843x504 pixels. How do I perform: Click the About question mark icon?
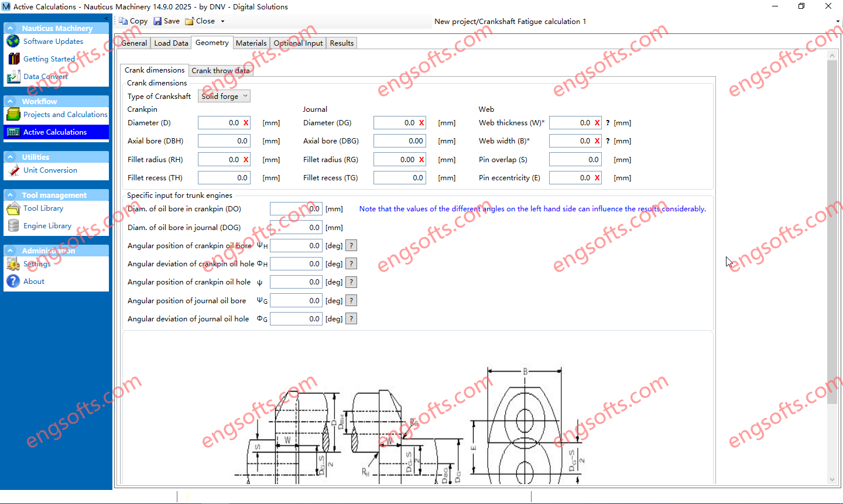13,282
